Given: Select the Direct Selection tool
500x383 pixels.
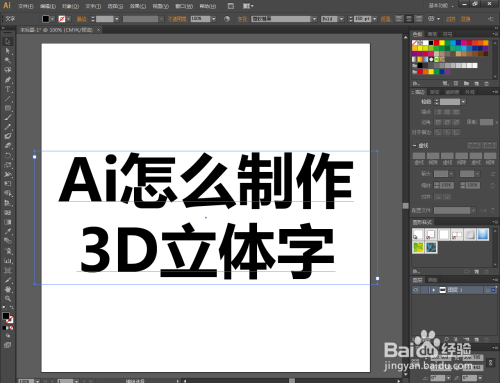Looking at the screenshot, I should pyautogui.click(x=8, y=51).
